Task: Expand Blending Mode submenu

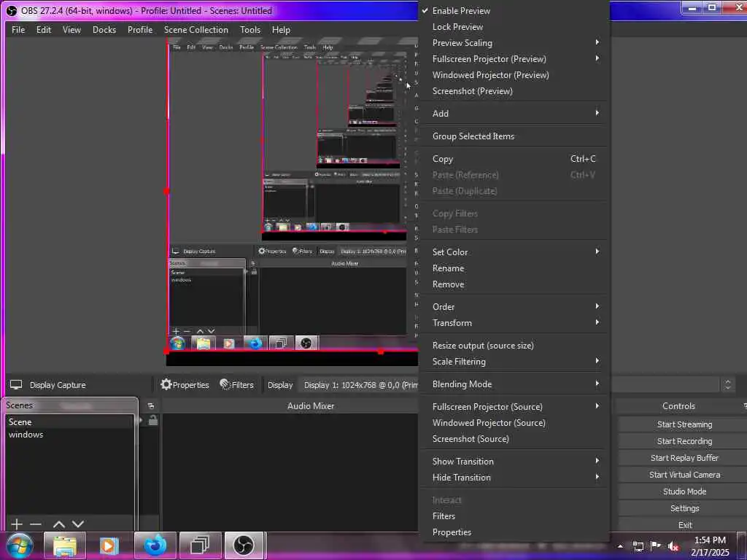Action: 514,384
